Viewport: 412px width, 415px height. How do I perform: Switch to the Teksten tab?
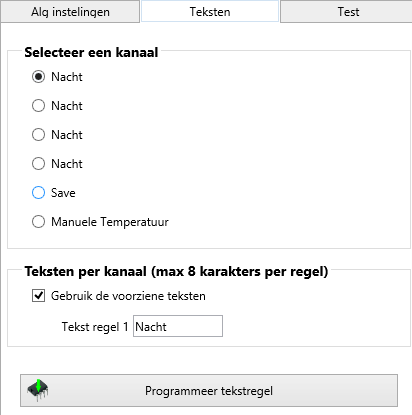pyautogui.click(x=210, y=11)
